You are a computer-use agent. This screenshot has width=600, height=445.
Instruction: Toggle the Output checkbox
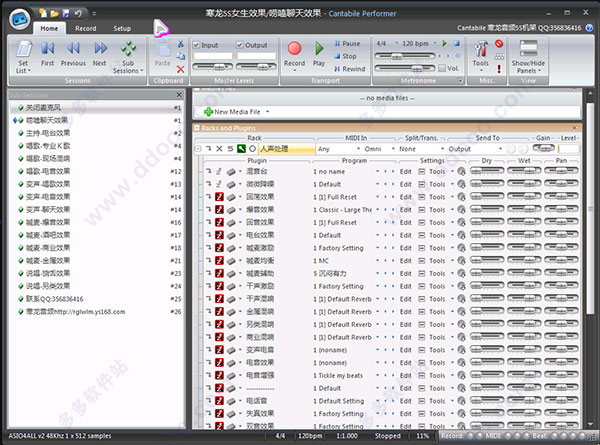(x=240, y=45)
